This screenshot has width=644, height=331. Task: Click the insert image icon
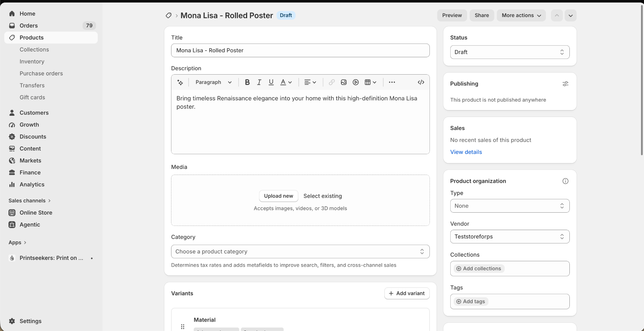point(344,82)
